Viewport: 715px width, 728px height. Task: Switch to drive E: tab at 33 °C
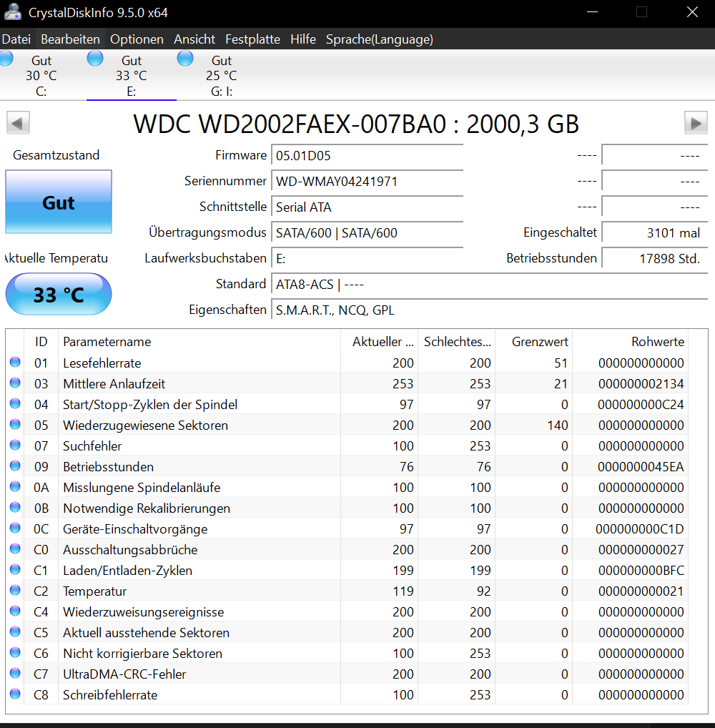click(132, 75)
